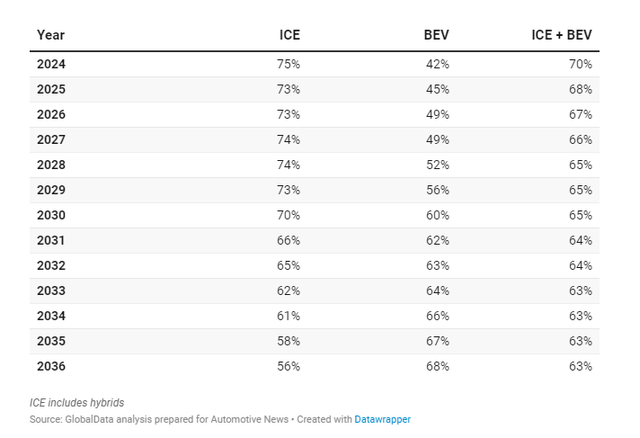This screenshot has height=438, width=640.
Task: Select the 2030 row label
Action: coord(51,215)
